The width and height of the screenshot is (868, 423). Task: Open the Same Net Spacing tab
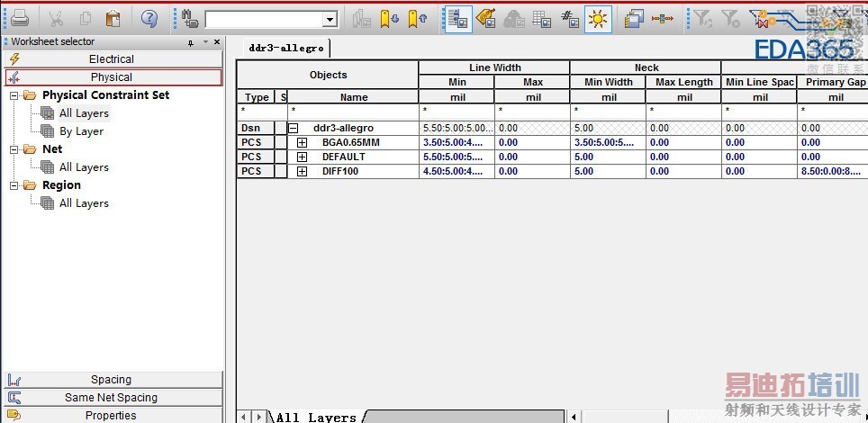click(113, 398)
